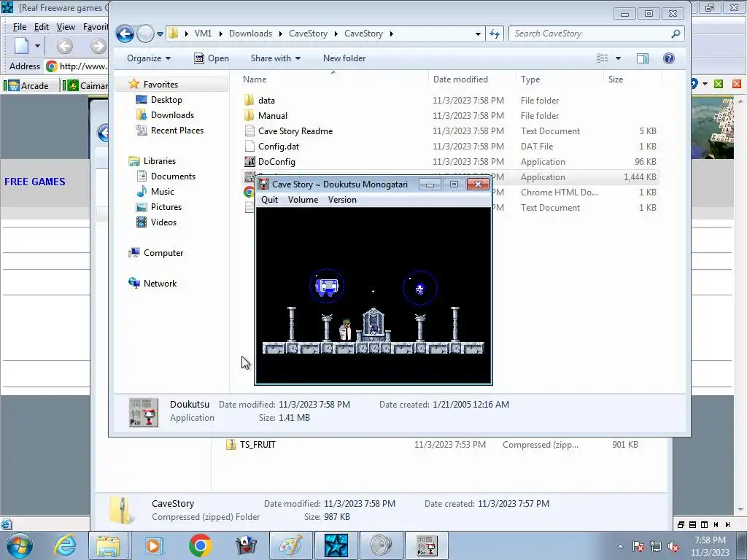
Task: Expand the arrow after Downloads breadcrumb
Action: coord(280,34)
